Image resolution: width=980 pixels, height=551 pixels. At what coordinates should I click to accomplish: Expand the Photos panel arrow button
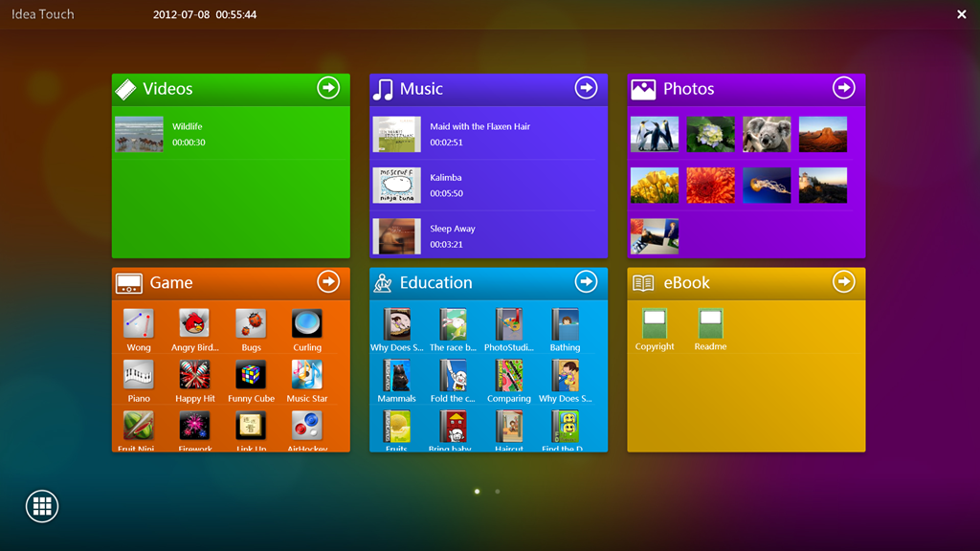pyautogui.click(x=843, y=88)
